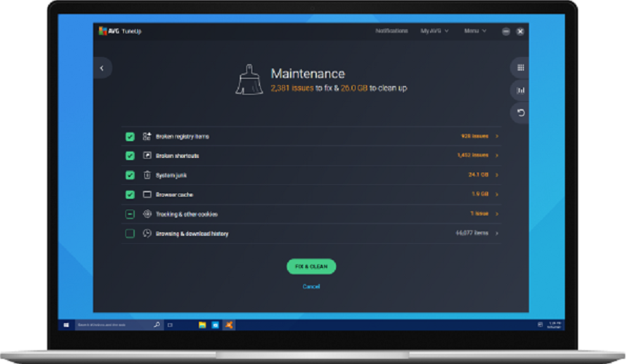Viewport: 626px width, 364px height.
Task: Click the '1 issue' value
Action: (x=480, y=214)
